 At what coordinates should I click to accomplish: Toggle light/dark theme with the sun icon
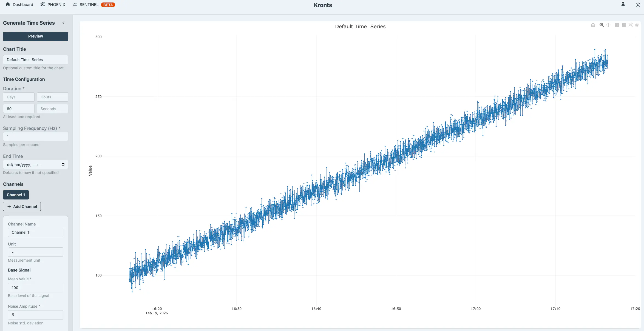point(638,5)
